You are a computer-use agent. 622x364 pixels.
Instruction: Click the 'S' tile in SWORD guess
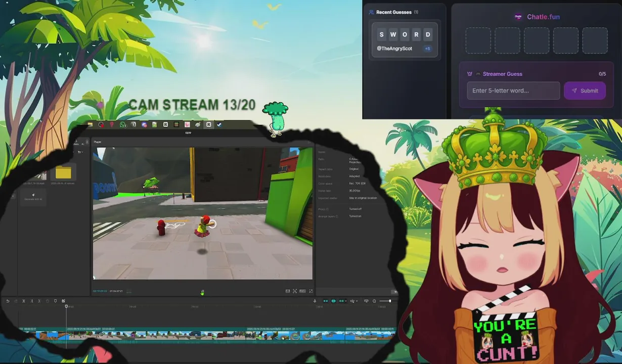click(381, 34)
